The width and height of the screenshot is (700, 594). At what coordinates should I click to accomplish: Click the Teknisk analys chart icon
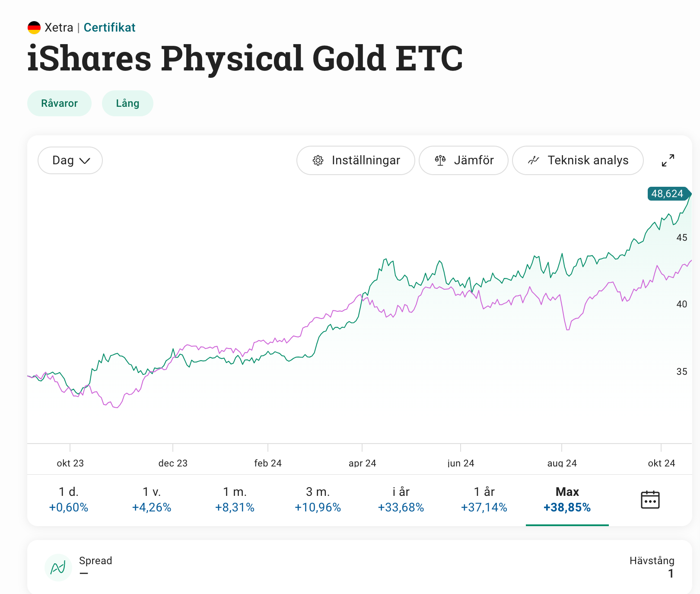click(534, 160)
